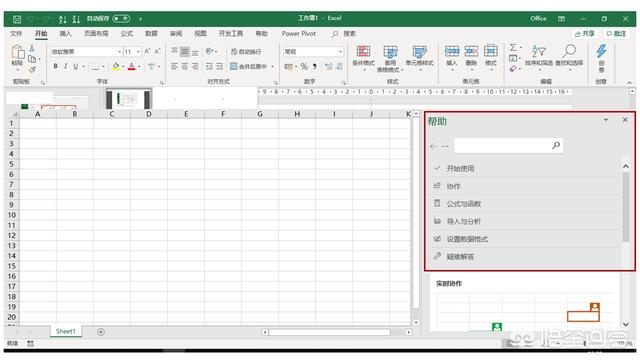This screenshot has height=360, width=640.
Task: Click the AutoSum sigma icon
Action: click(513, 47)
